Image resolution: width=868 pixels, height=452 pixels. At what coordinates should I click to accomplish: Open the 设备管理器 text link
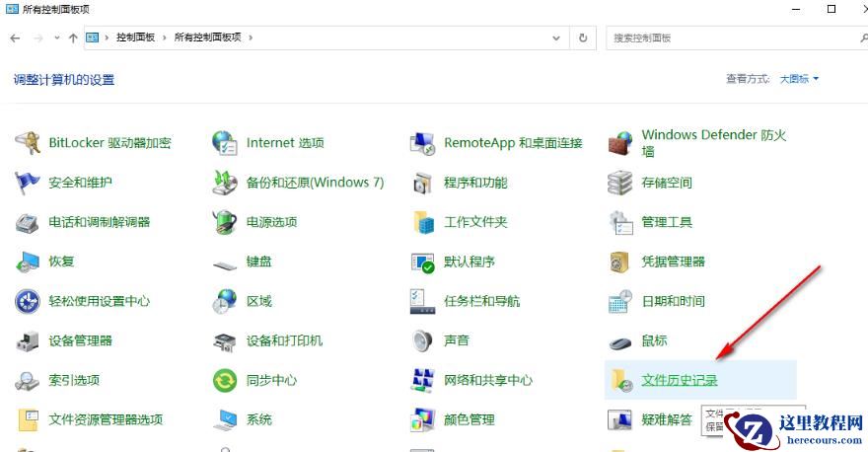pyautogui.click(x=80, y=341)
